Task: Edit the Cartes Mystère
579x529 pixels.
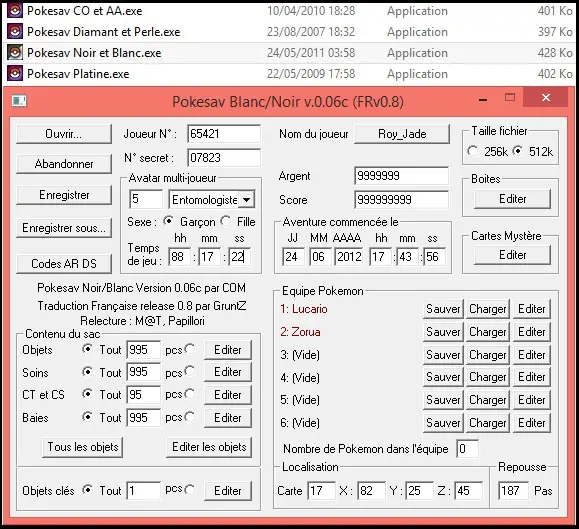Action: point(513,255)
